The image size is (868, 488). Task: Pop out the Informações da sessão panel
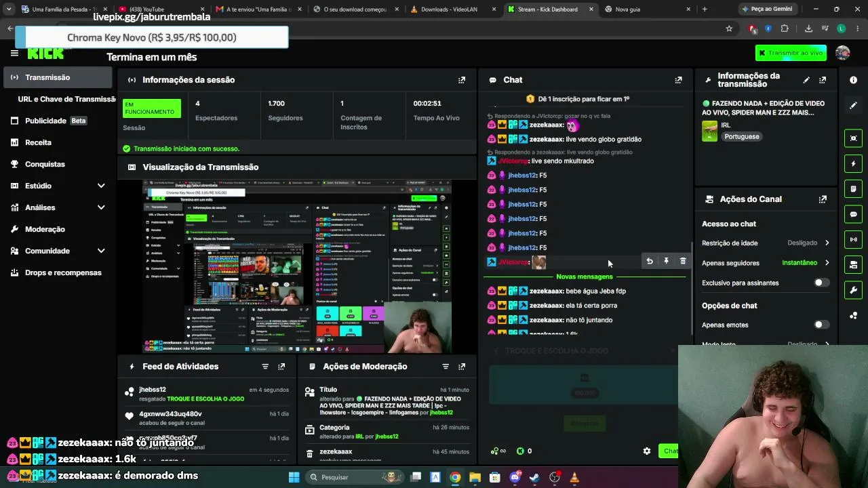(x=462, y=80)
